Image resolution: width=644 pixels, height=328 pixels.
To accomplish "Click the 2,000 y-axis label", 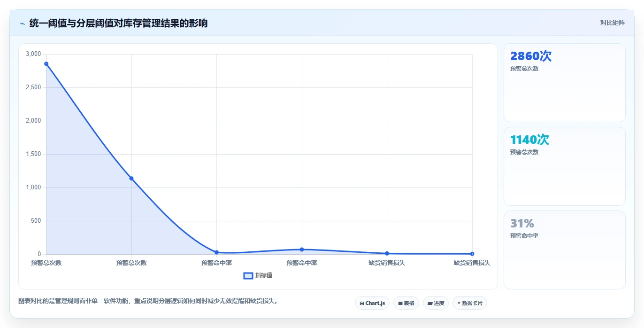I will coord(33,121).
